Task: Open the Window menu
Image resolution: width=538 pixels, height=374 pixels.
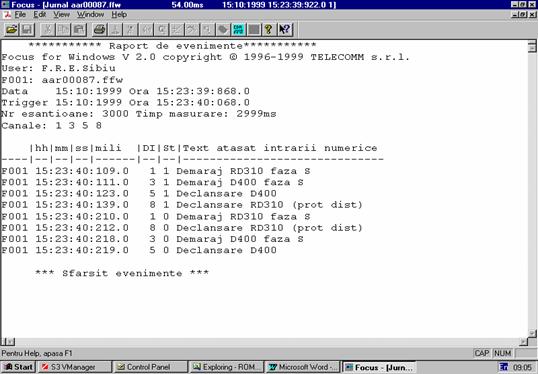Action: 90,14
